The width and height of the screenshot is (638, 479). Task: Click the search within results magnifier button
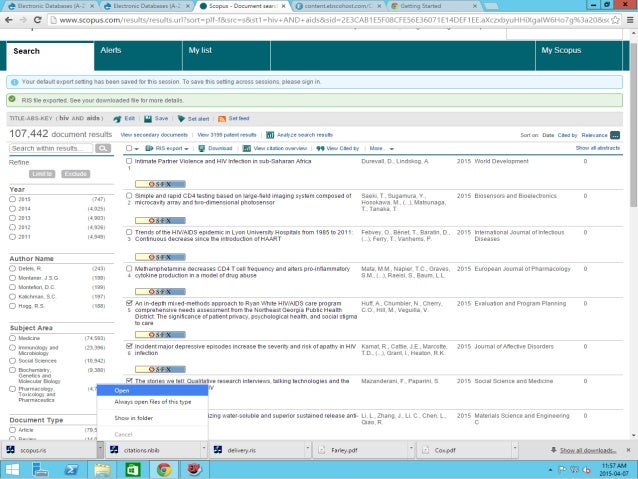point(103,148)
